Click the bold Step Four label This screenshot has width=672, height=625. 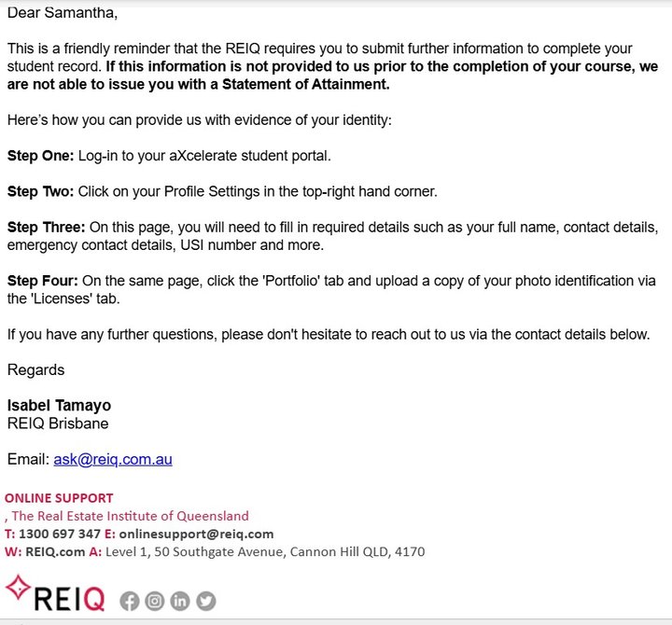click(42, 281)
